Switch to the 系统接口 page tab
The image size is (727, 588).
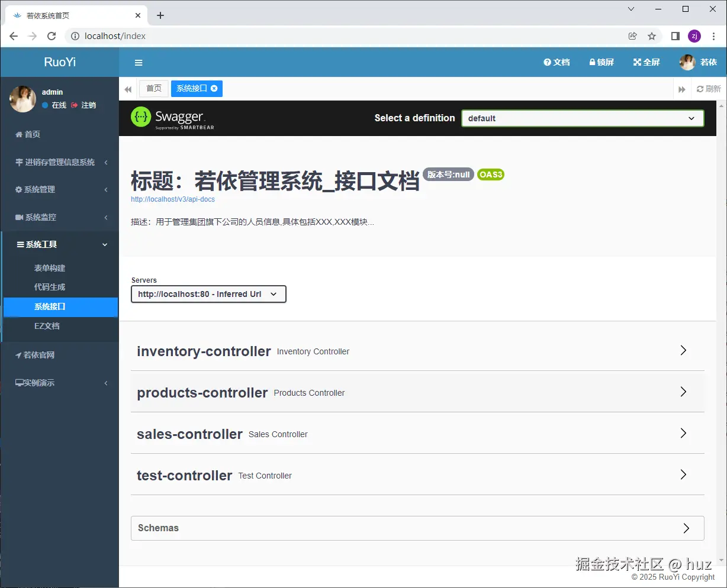click(x=197, y=89)
